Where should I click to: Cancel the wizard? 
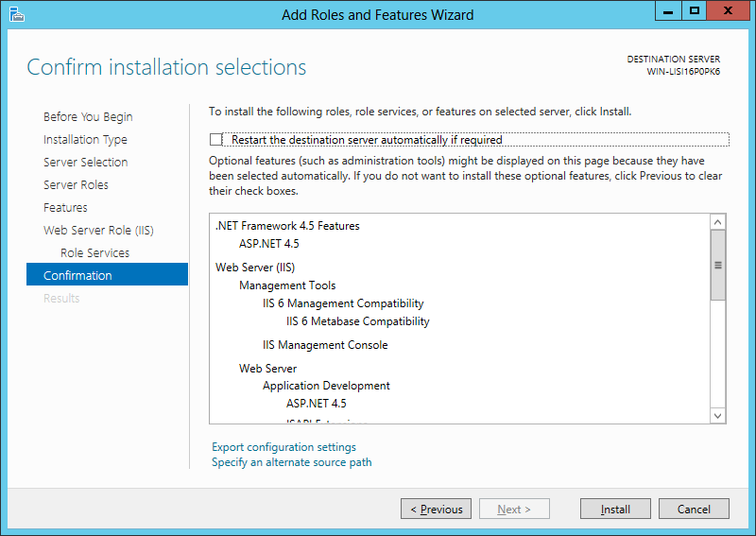coord(694,509)
